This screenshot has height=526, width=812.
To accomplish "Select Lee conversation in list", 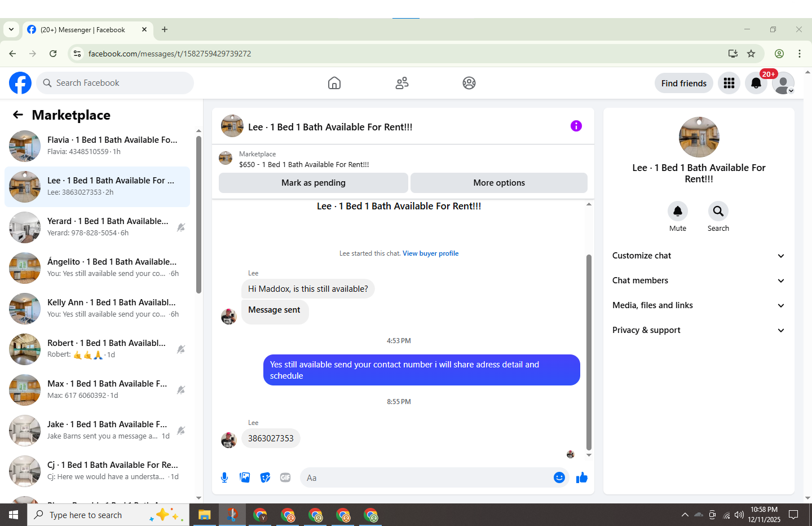I will (97, 187).
